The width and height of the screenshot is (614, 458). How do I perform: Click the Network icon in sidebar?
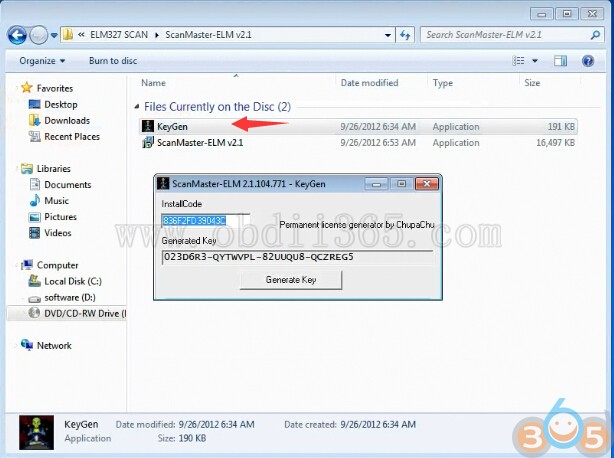tap(27, 344)
